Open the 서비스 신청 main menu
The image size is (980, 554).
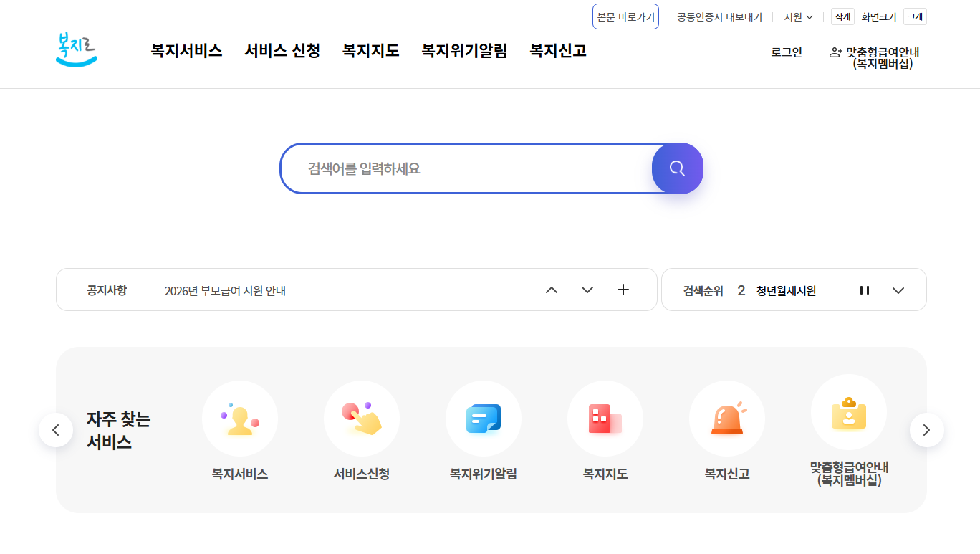[282, 51]
